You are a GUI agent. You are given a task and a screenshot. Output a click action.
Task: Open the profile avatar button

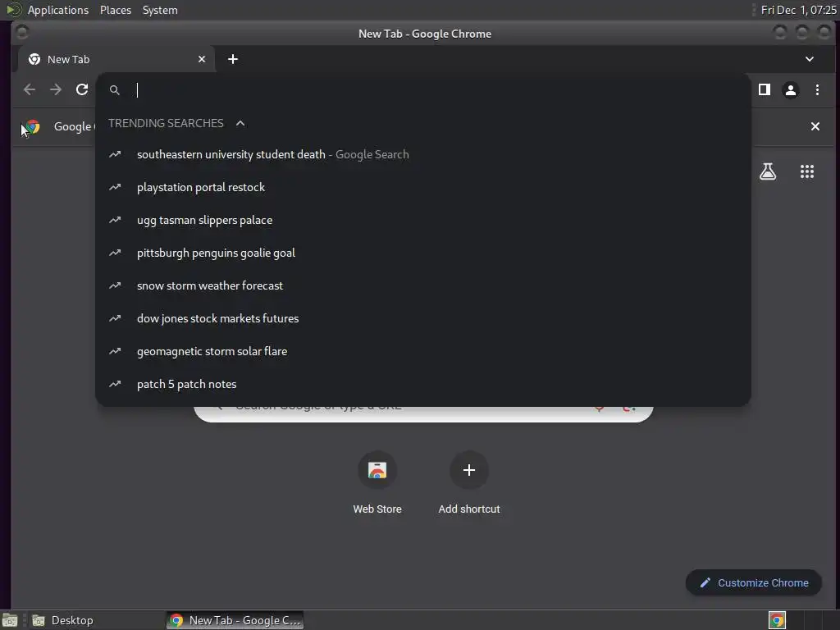coord(790,90)
